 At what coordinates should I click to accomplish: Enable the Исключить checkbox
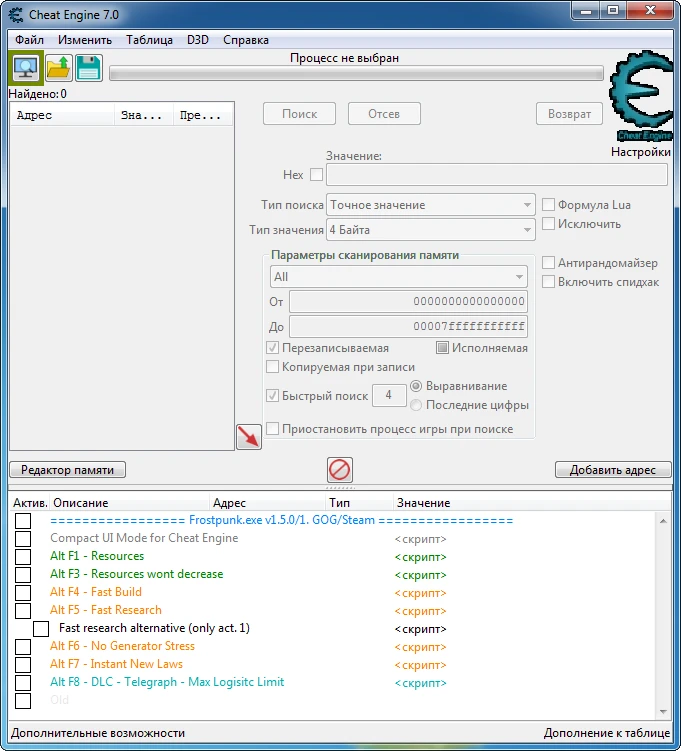(x=548, y=224)
